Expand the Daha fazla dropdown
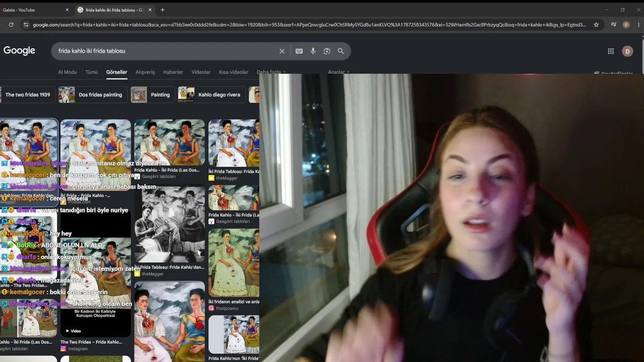The image size is (644, 362). coord(271,72)
